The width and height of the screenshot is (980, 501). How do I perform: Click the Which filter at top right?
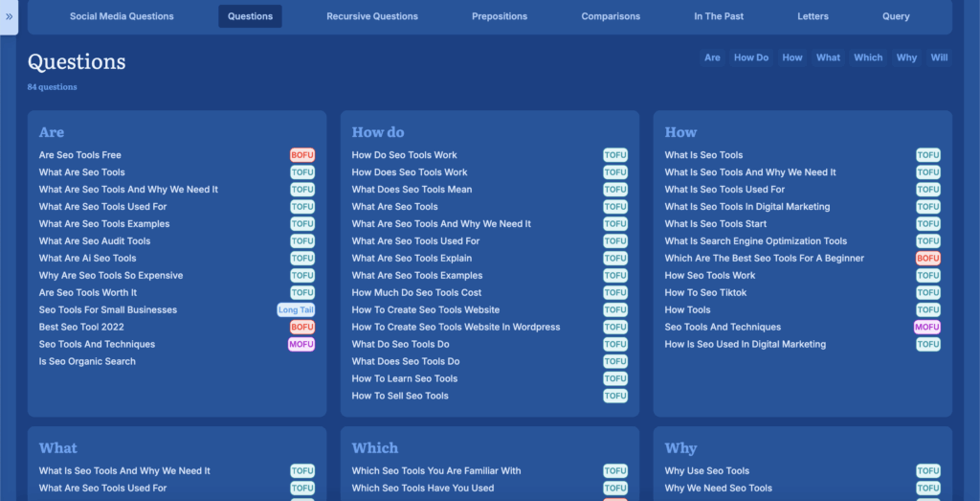pos(868,57)
